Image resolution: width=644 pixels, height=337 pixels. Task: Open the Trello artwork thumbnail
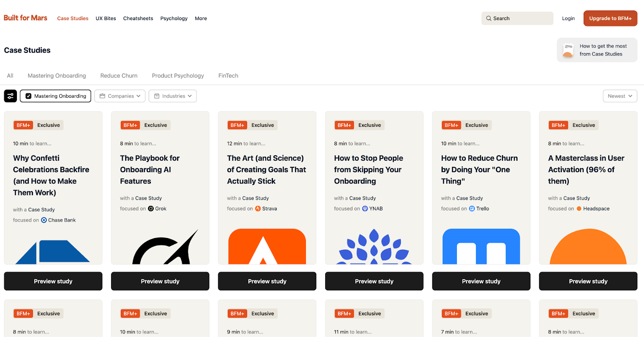click(481, 247)
